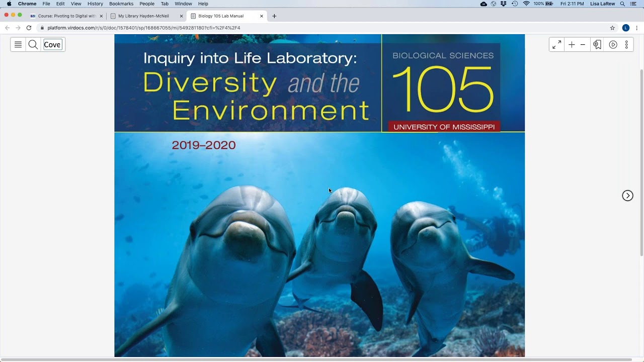Open the Chrome profile avatar 'L'
Viewport: 644px width, 362px height.
[x=626, y=28]
